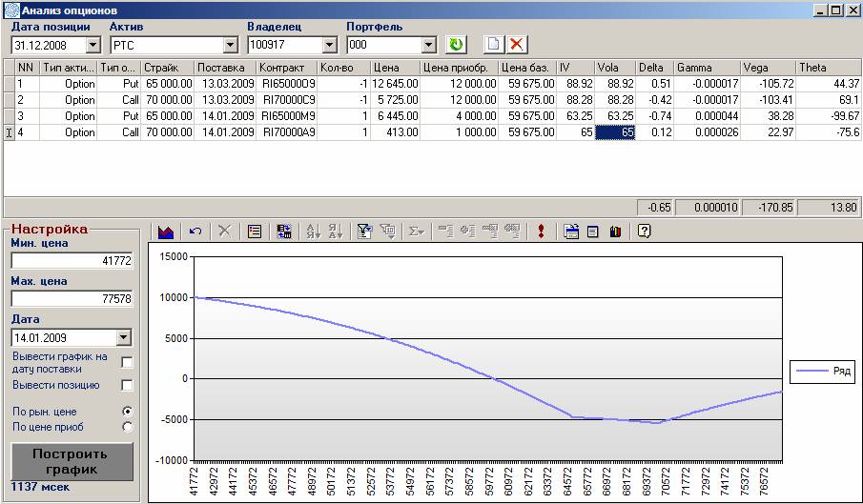The width and height of the screenshot is (863, 504).
Task: Open the 'Актив' dropdown showing РТС
Action: click(x=230, y=45)
